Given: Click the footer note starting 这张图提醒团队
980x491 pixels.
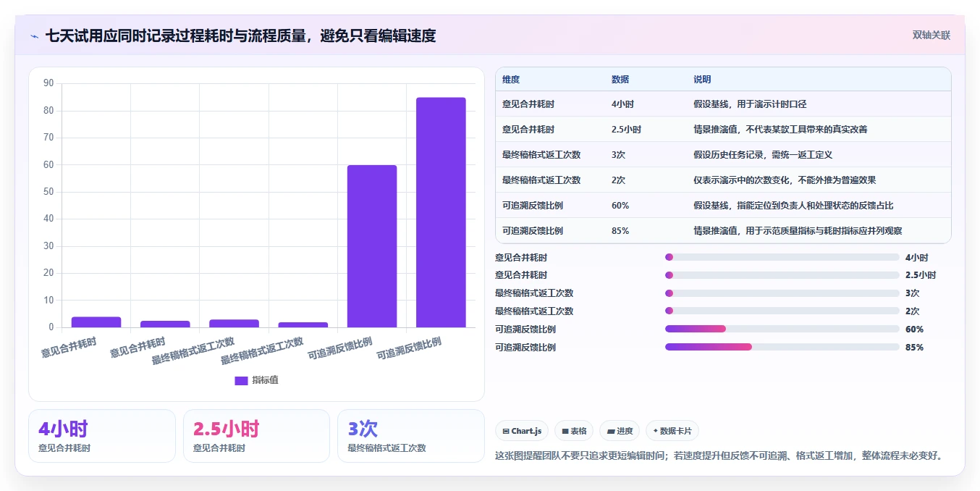Looking at the screenshot, I should point(719,456).
